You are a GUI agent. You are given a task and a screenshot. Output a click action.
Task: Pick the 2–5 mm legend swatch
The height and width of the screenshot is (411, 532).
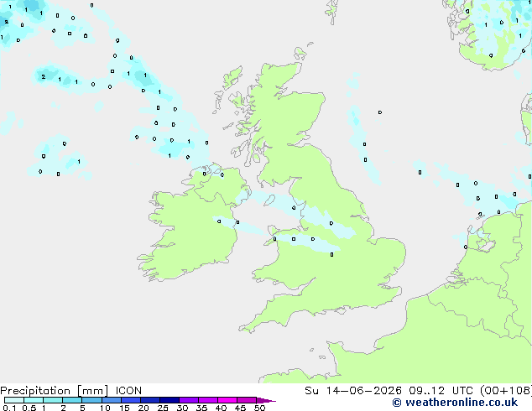72,400
